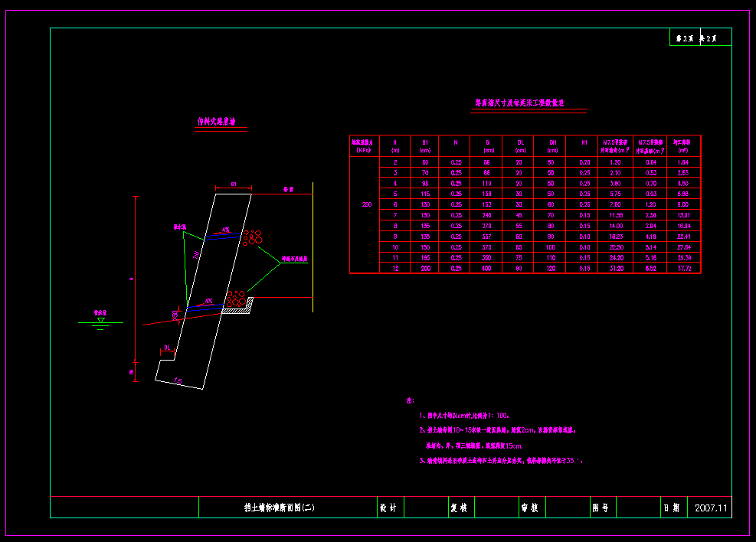Select the upper cluster of red rock circles
The image size is (756, 542).
[x=252, y=237]
